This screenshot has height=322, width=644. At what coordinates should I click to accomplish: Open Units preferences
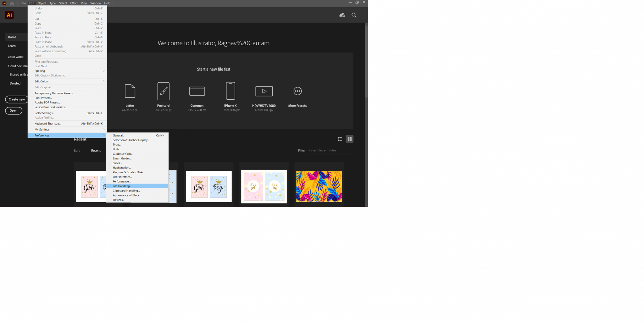point(137,149)
